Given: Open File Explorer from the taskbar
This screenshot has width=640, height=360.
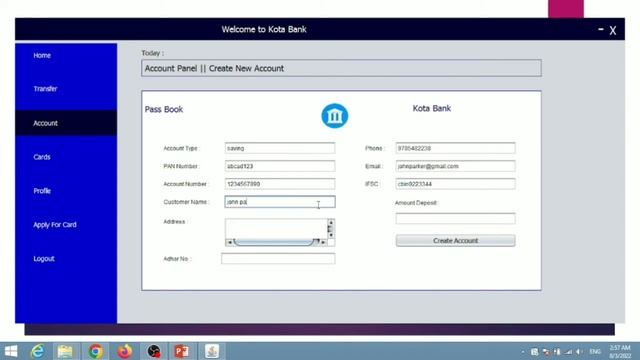Looking at the screenshot, I should [65, 351].
